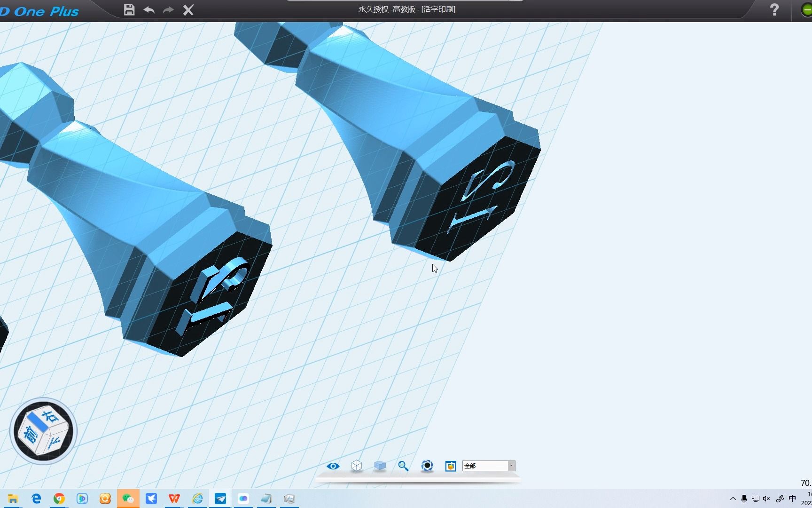Open Internet Explorer from taskbar

[x=197, y=499]
